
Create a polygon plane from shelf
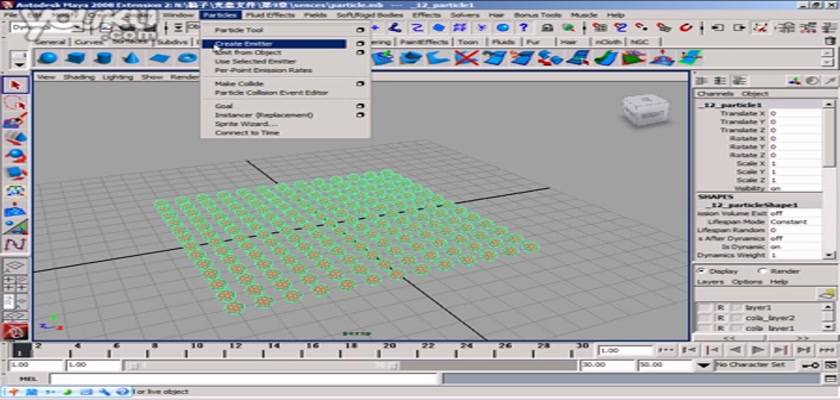pos(159,58)
